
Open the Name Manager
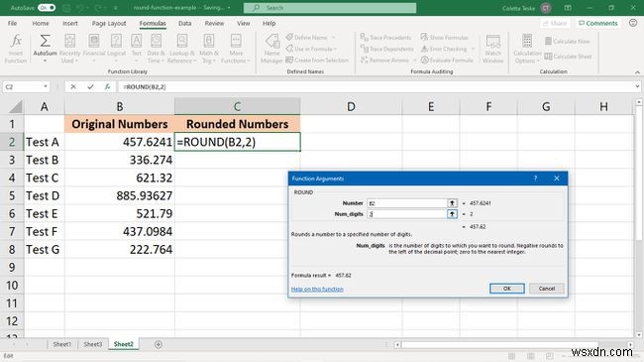point(271,49)
